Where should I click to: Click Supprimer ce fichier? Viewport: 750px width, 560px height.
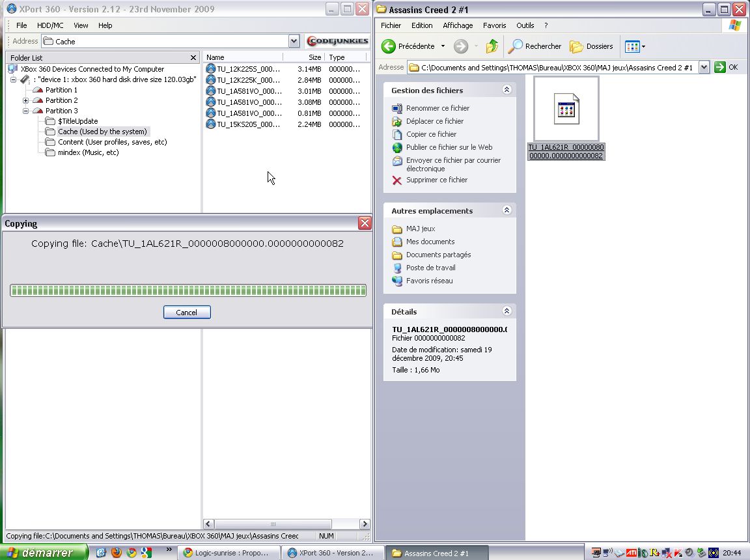(437, 180)
